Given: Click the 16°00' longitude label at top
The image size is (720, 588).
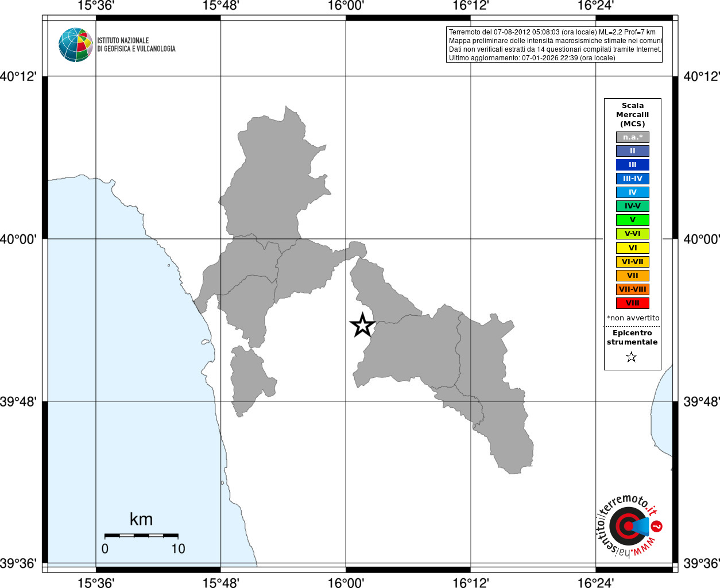Looking at the screenshot, I should pyautogui.click(x=346, y=6).
